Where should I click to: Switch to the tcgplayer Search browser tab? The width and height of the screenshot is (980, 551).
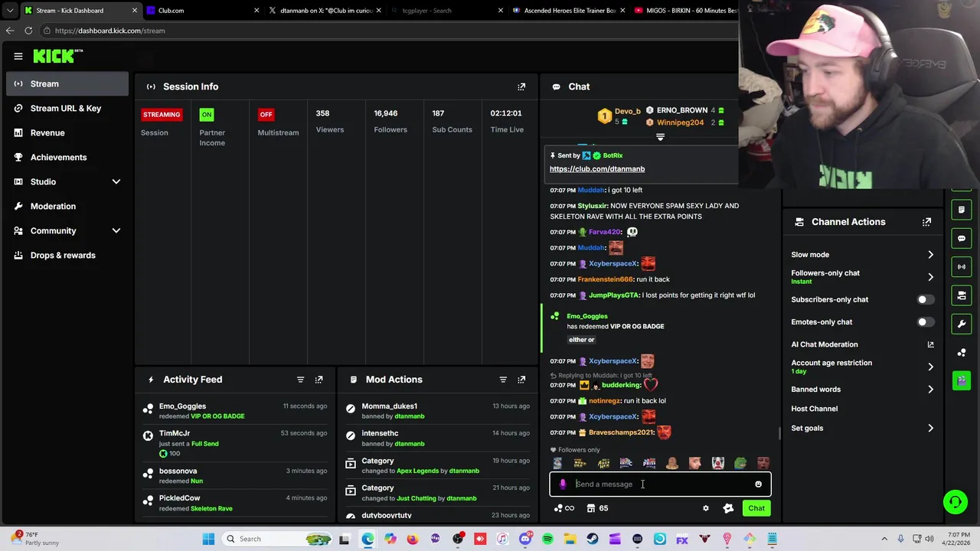tap(446, 11)
